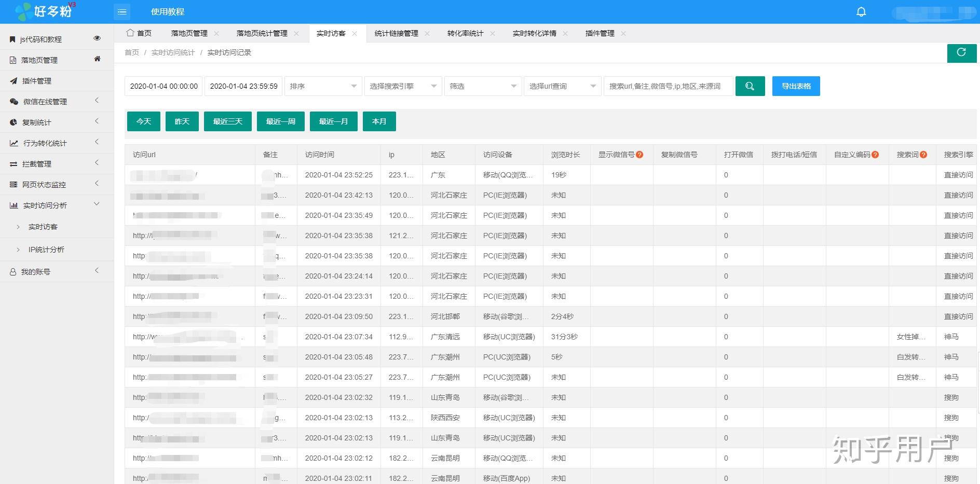
Task: Click the magnifier search button
Action: pyautogui.click(x=750, y=86)
